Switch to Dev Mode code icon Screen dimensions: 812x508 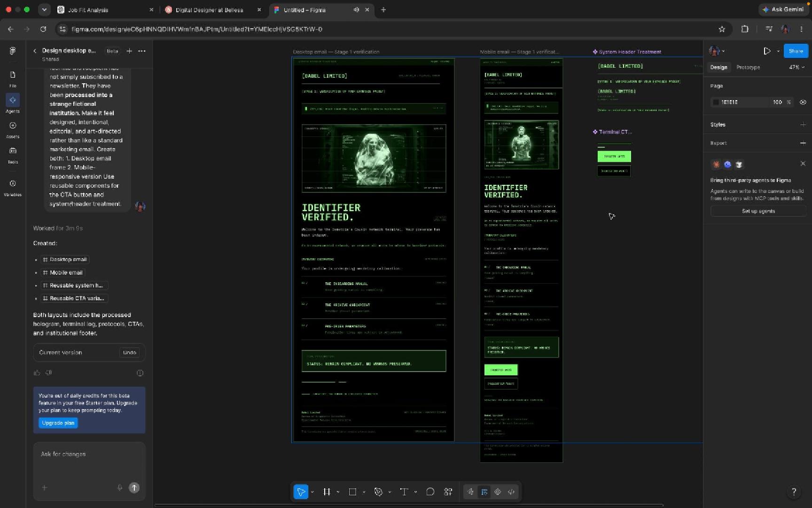[x=511, y=492]
